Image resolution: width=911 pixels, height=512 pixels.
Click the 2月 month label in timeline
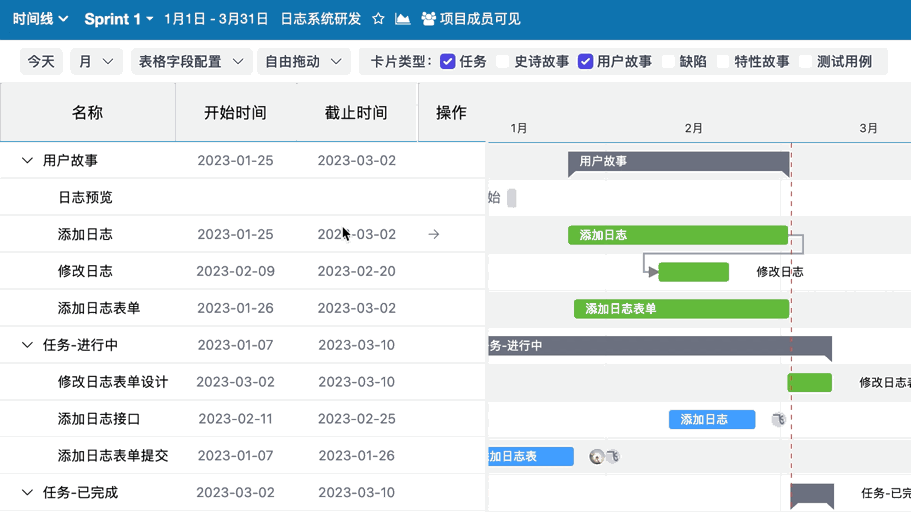pyautogui.click(x=693, y=128)
